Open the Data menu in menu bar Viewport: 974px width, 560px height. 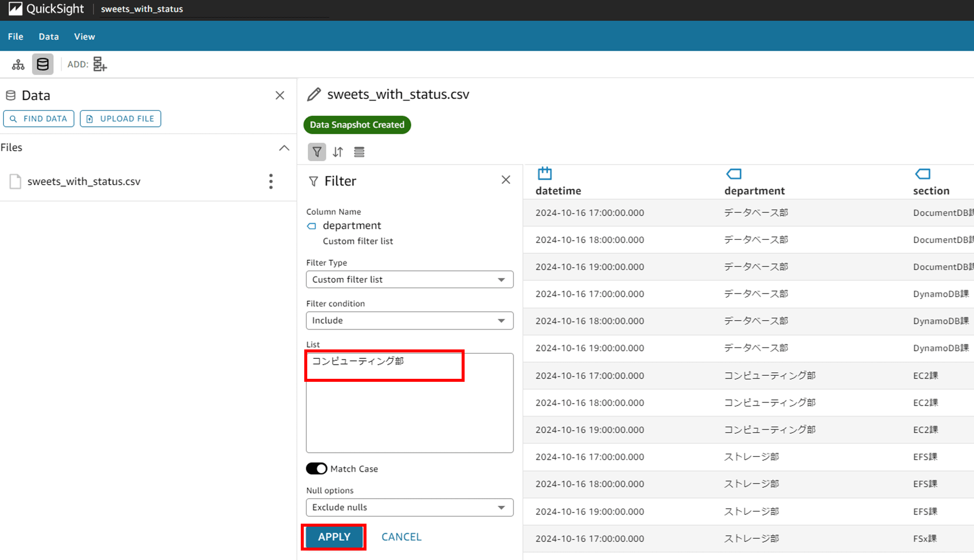(x=47, y=36)
